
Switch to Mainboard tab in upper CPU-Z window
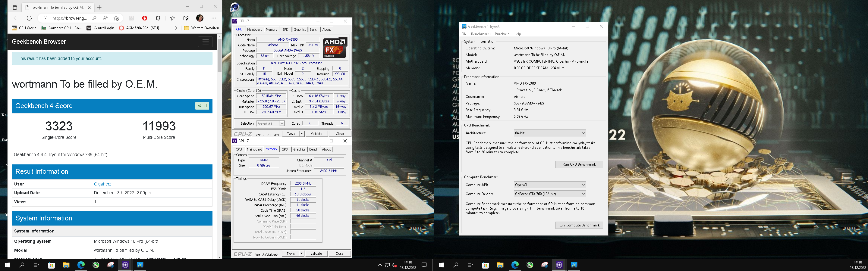click(x=255, y=30)
